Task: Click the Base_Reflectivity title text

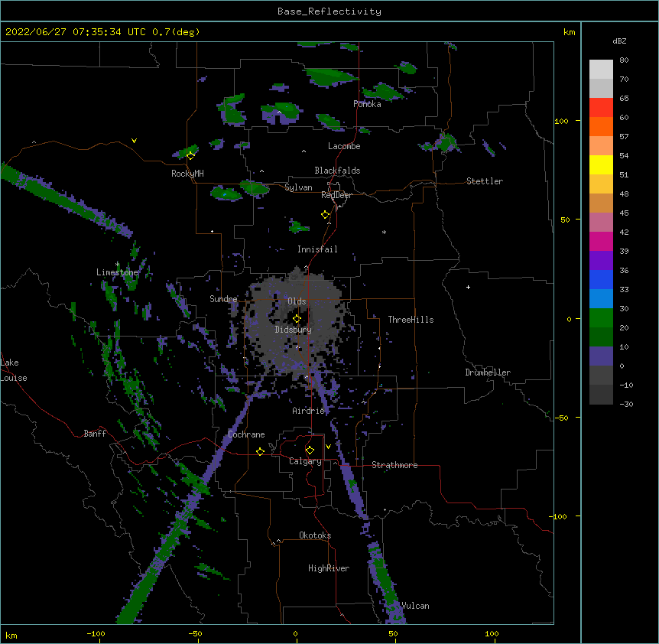Action: (x=329, y=11)
